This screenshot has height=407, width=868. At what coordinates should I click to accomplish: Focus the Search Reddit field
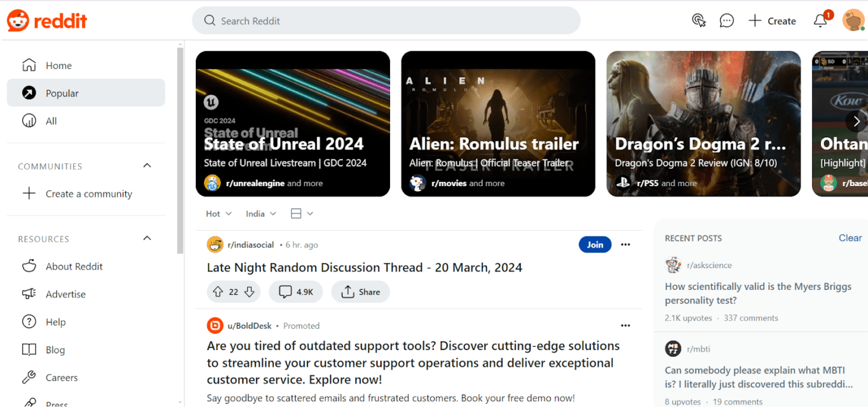tap(386, 20)
